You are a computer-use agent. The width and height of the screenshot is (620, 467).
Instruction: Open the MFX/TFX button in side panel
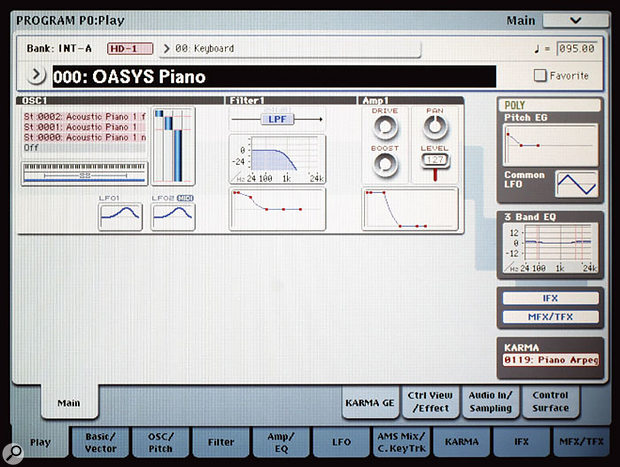point(550,317)
